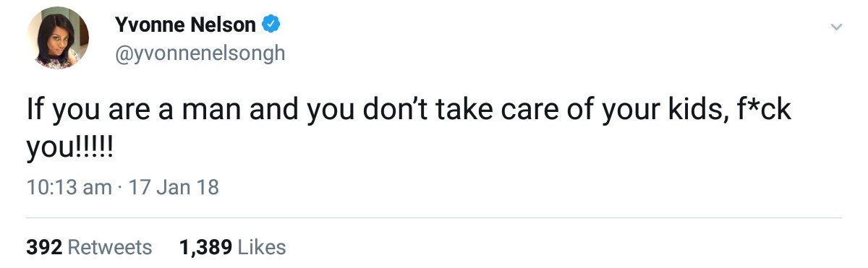Open Yvonne Nelson's profile picture
The image size is (868, 268).
click(58, 39)
